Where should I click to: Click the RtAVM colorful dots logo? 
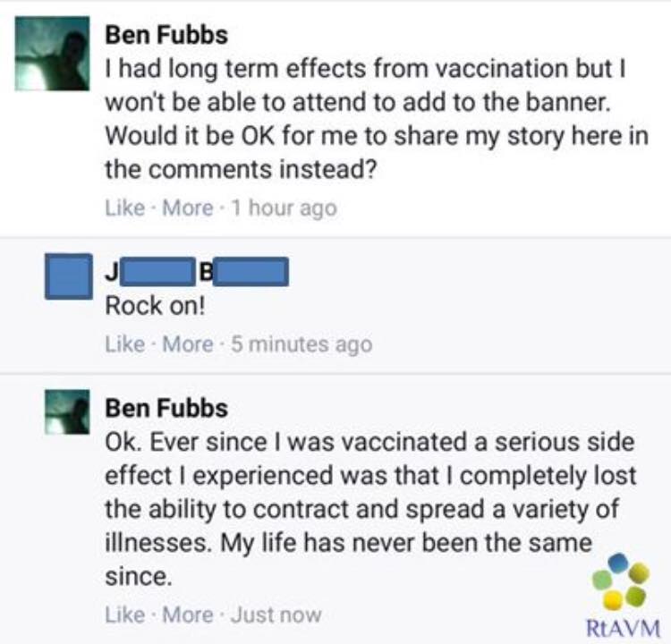tap(621, 580)
